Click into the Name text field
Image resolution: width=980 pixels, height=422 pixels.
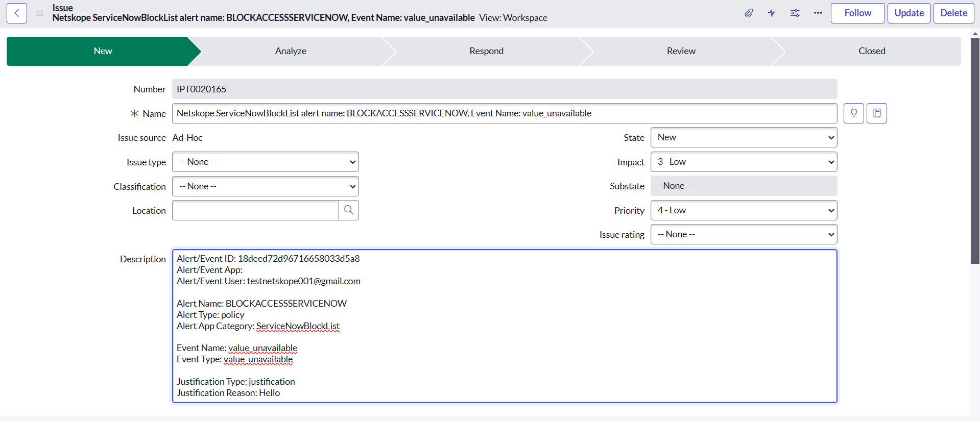click(505, 113)
